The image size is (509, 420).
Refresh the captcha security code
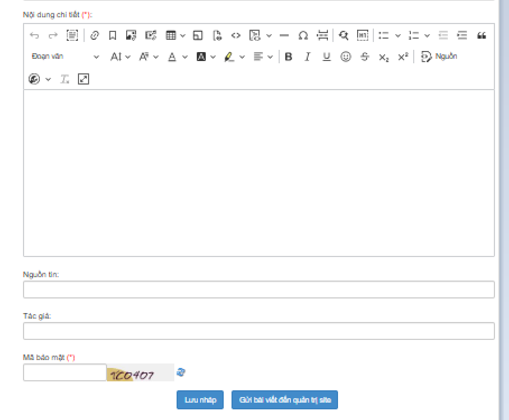pyautogui.click(x=181, y=372)
